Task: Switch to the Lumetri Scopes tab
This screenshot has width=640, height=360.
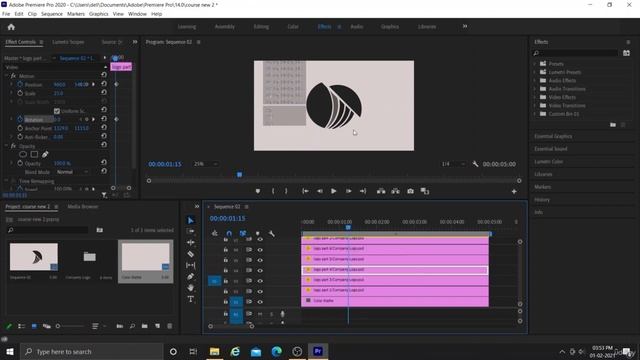Action: pyautogui.click(x=68, y=42)
